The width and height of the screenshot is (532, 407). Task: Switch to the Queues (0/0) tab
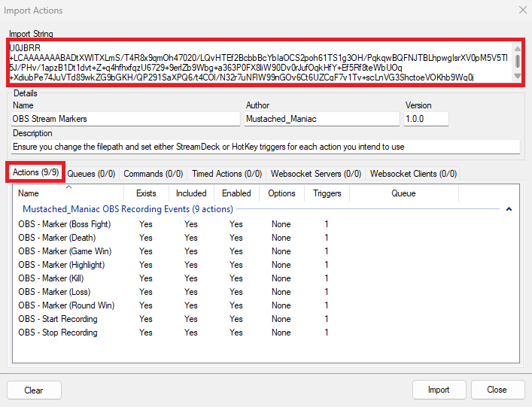coord(91,174)
